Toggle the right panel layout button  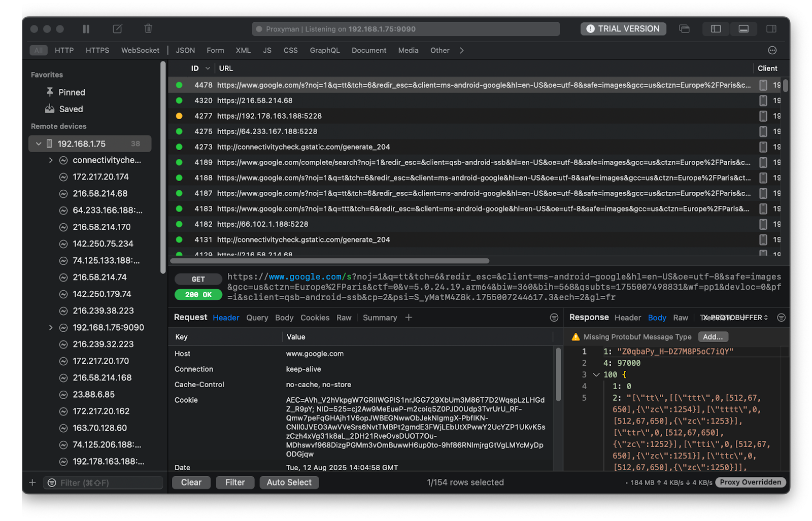[x=771, y=29]
